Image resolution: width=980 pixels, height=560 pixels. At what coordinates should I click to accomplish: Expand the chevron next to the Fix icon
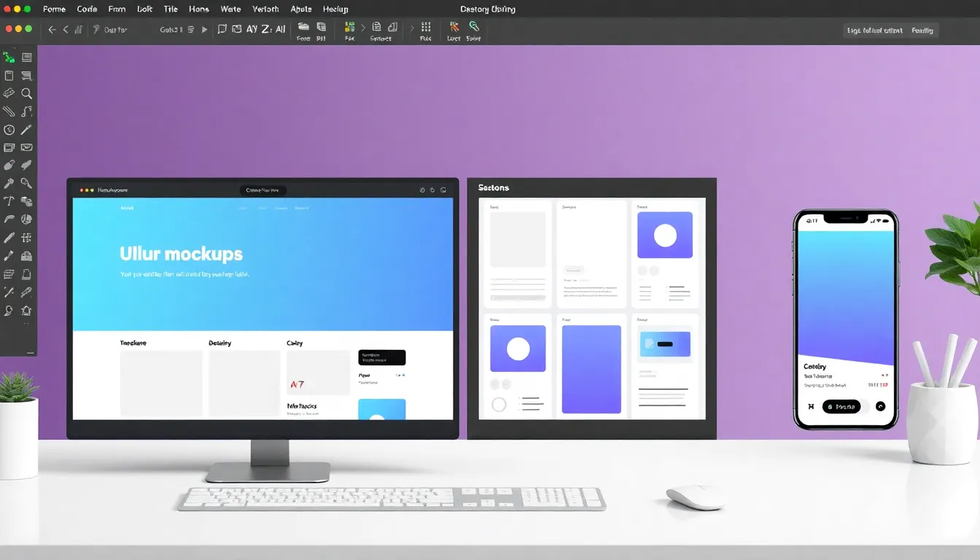[x=364, y=28]
